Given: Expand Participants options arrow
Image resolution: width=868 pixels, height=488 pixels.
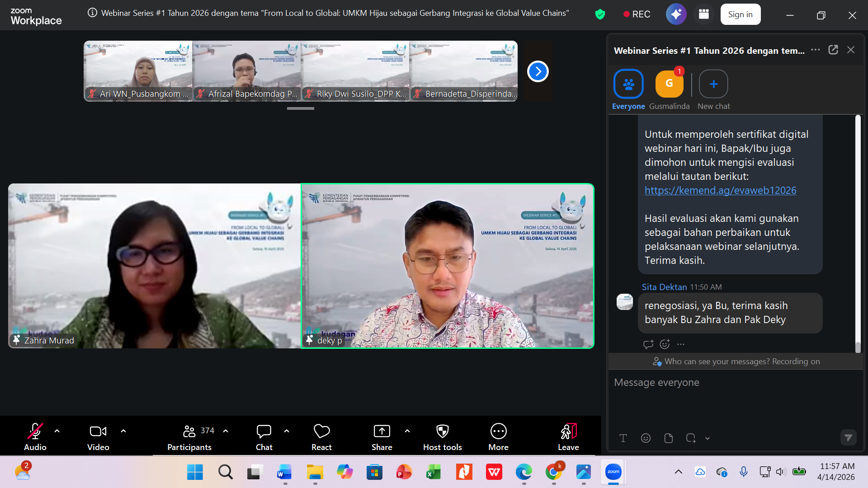Looking at the screenshot, I should (x=226, y=431).
